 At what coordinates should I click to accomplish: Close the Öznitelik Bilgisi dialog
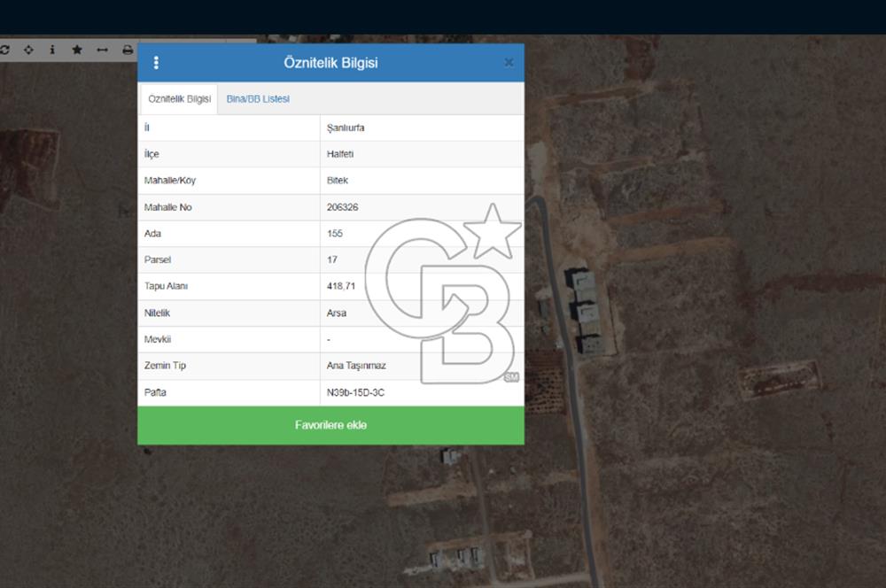pos(509,63)
